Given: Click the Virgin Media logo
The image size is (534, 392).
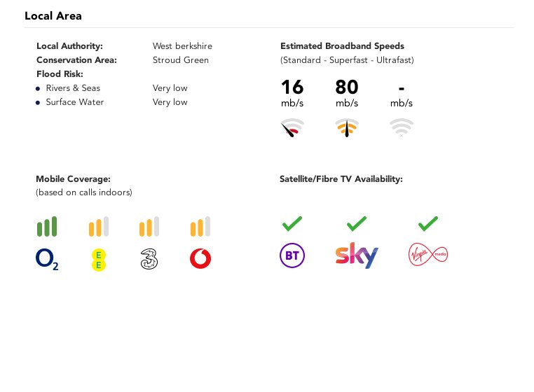Looking at the screenshot, I should tap(428, 254).
